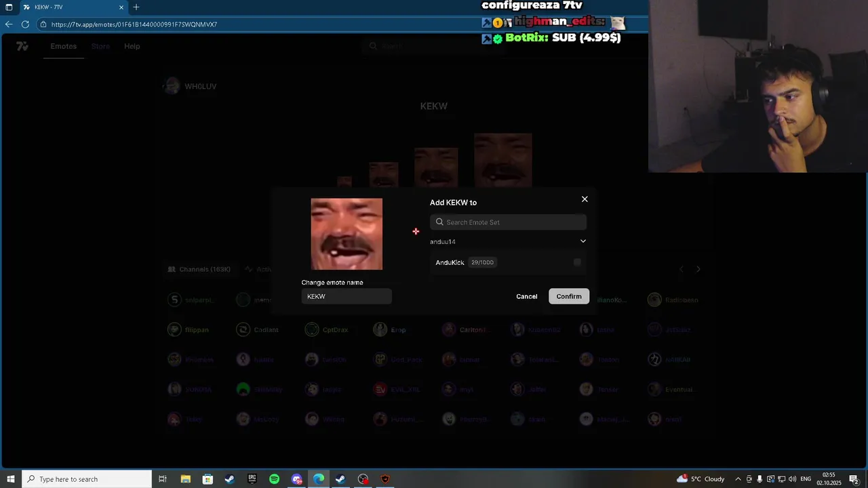Open first Steam icon on taskbar
This screenshot has width=868, height=488.
point(230,479)
